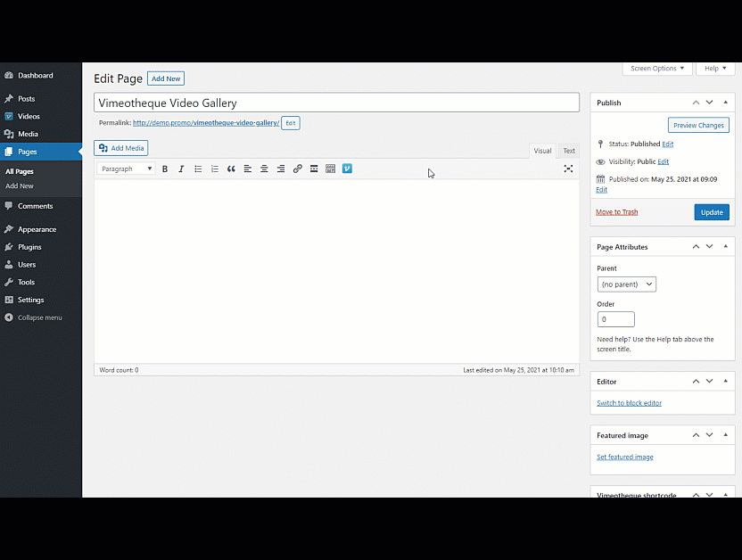Viewport: 742px width, 560px height.
Task: Align text left
Action: pyautogui.click(x=248, y=169)
